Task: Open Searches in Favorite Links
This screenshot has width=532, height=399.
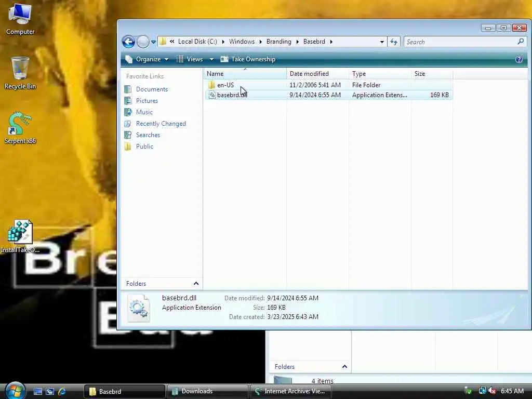Action: [148, 135]
